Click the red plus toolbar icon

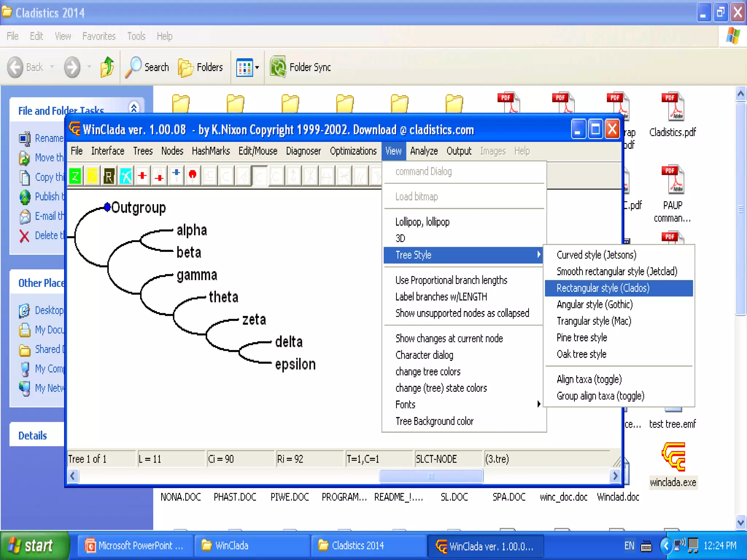142,176
